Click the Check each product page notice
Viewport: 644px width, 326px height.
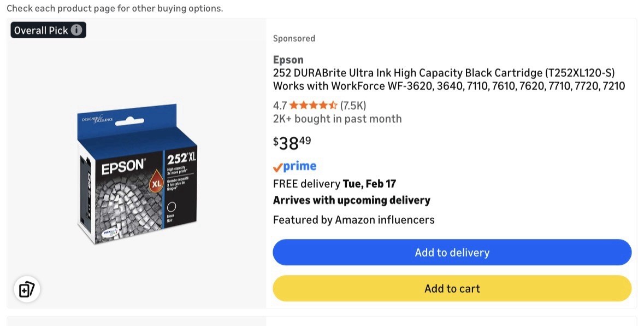click(115, 9)
